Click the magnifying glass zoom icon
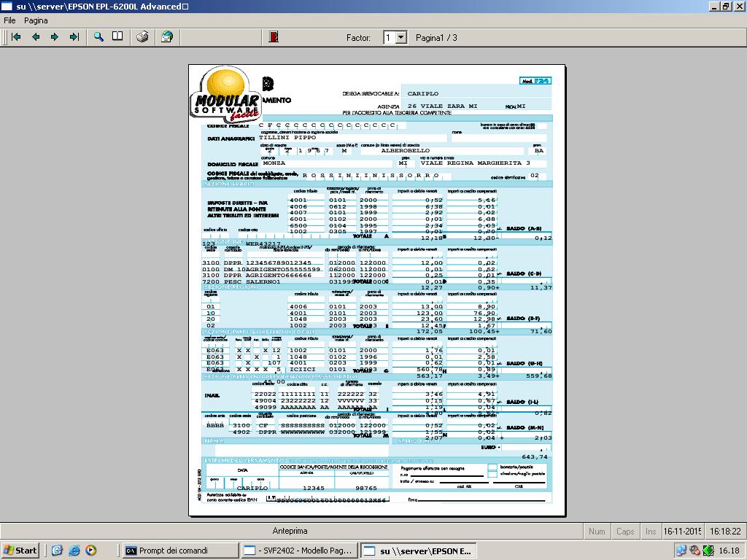The width and height of the screenshot is (747, 560). coord(98,37)
